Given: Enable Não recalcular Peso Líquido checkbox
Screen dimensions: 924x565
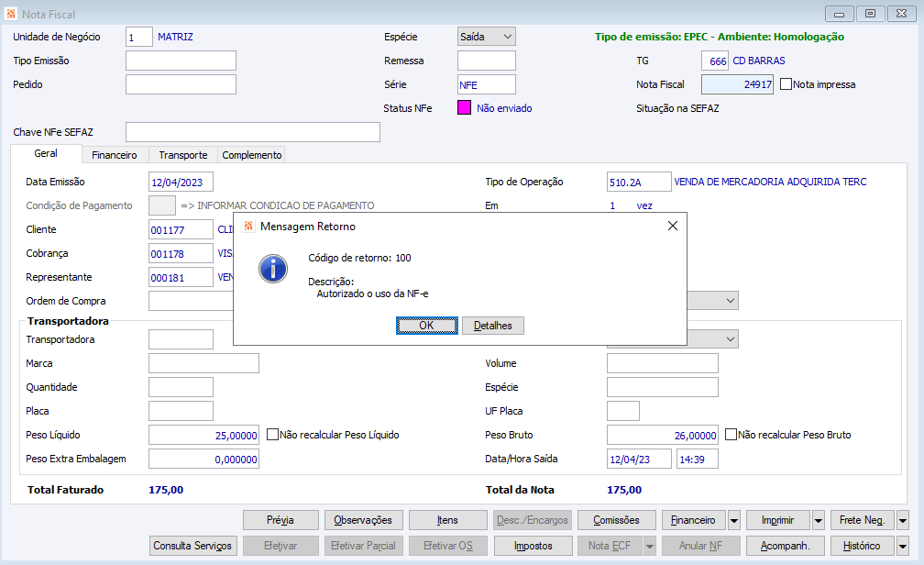Looking at the screenshot, I should 272,435.
